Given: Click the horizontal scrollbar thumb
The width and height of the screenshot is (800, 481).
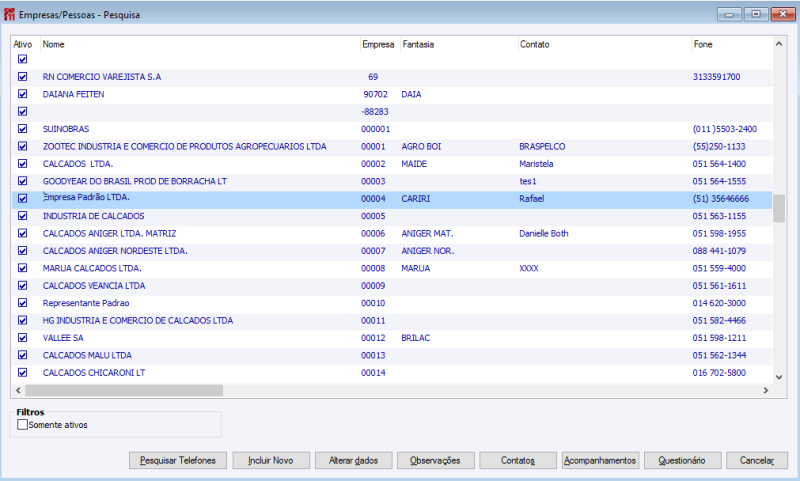Looking at the screenshot, I should coord(124,390).
